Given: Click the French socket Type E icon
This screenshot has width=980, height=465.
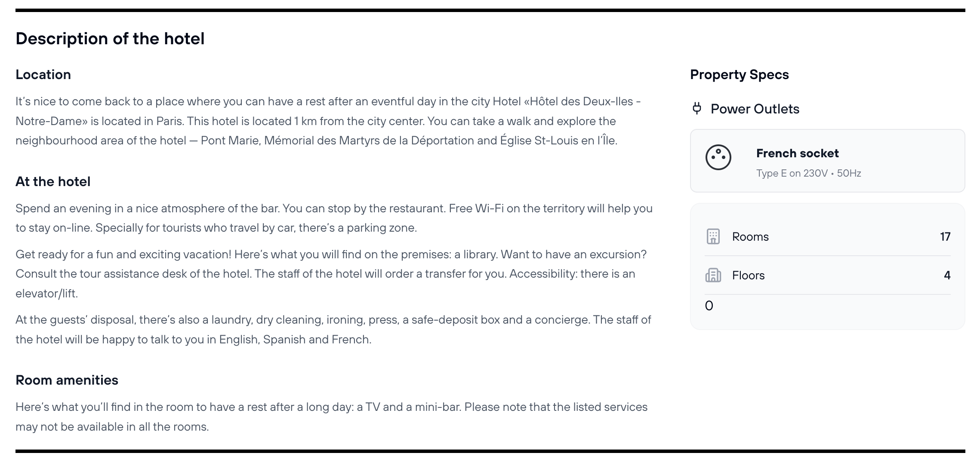Looking at the screenshot, I should coord(718,157).
